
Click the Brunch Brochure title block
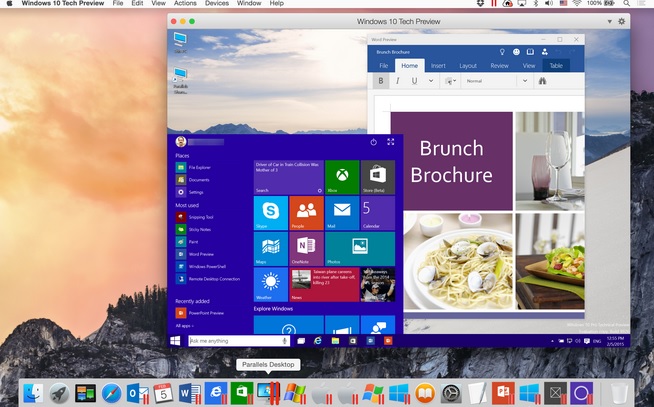[452, 161]
